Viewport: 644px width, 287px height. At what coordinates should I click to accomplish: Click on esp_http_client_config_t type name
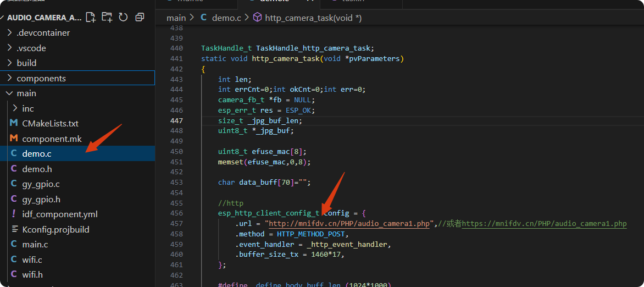tap(269, 213)
